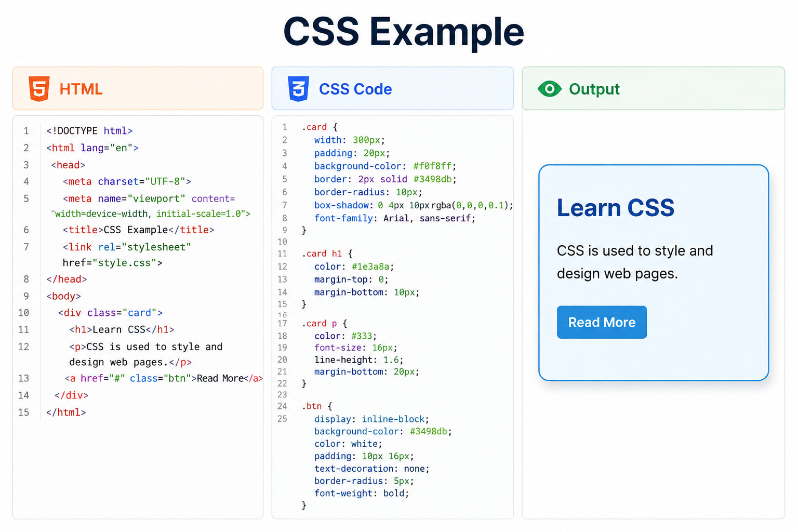The width and height of the screenshot is (798, 532).
Task: Click the '.card h1 {' selector line
Action: [327, 254]
